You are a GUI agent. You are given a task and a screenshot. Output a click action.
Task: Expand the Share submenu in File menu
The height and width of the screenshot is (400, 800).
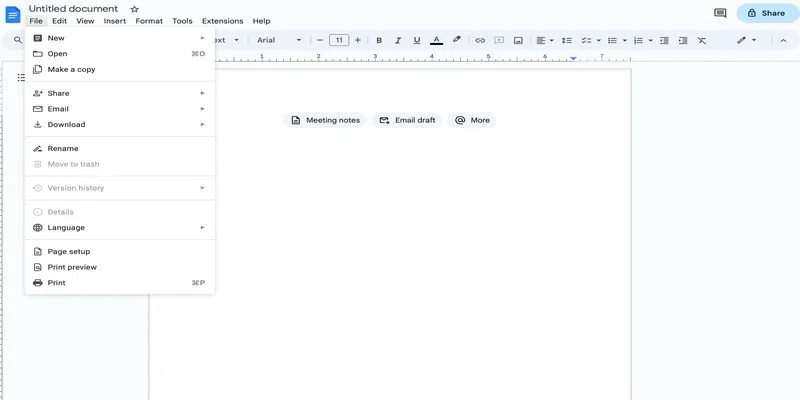119,93
